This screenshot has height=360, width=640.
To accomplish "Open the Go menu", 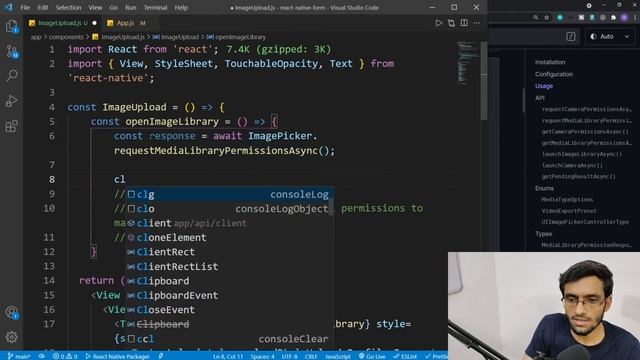I will pos(113,7).
